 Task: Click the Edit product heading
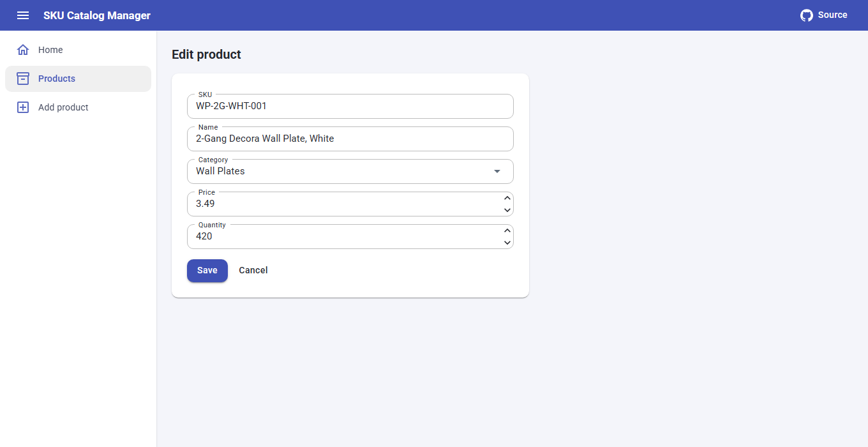(x=206, y=54)
